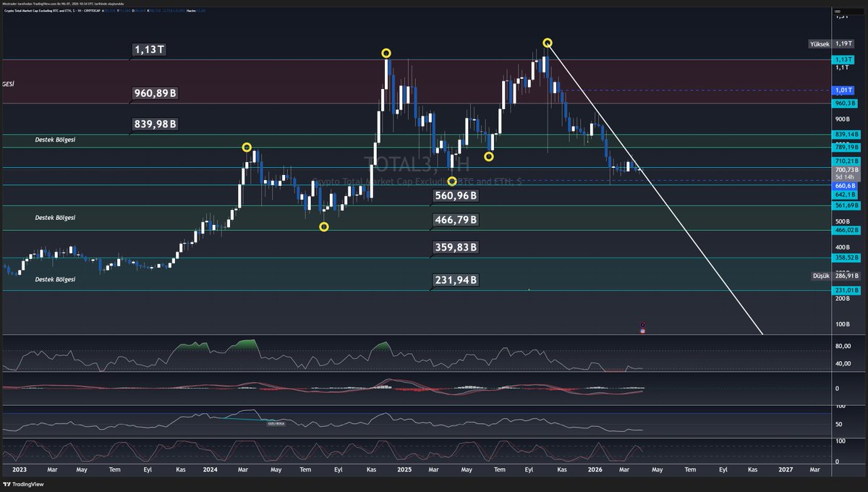The height and width of the screenshot is (492, 868).
Task: Click the 660,6 B blue price tag
Action: [x=846, y=186]
